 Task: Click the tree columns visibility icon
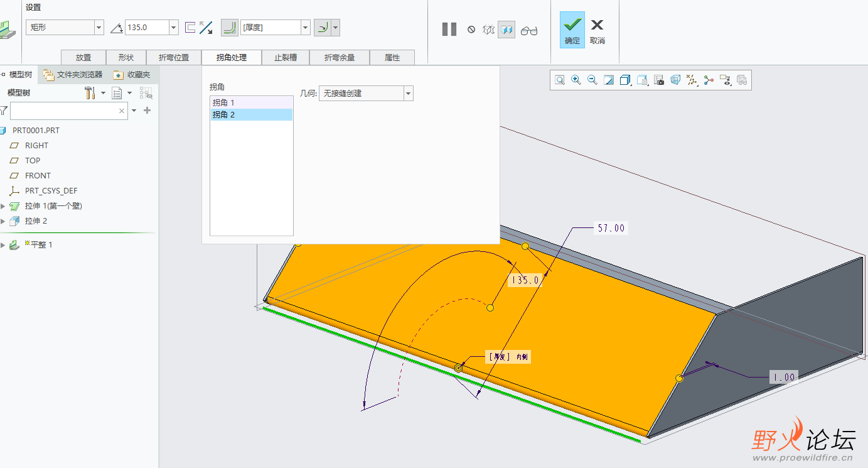click(x=146, y=93)
